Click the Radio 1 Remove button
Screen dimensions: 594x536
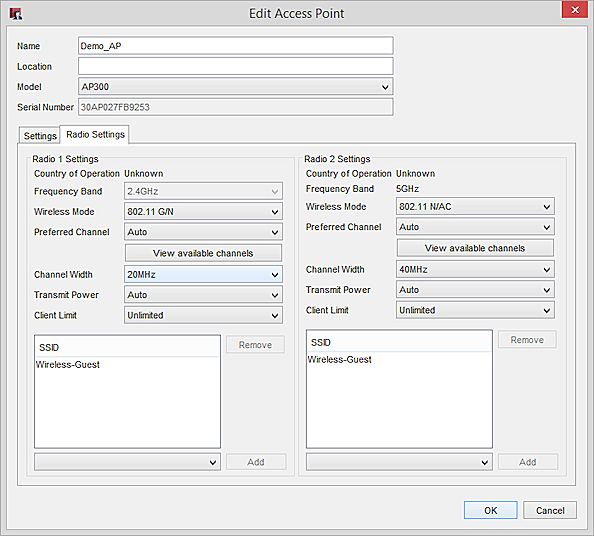255,345
